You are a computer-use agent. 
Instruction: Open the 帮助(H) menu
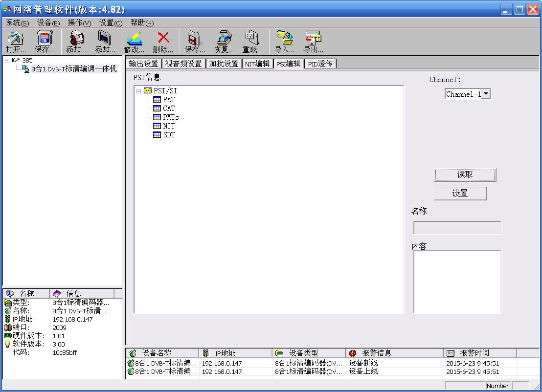coord(142,23)
